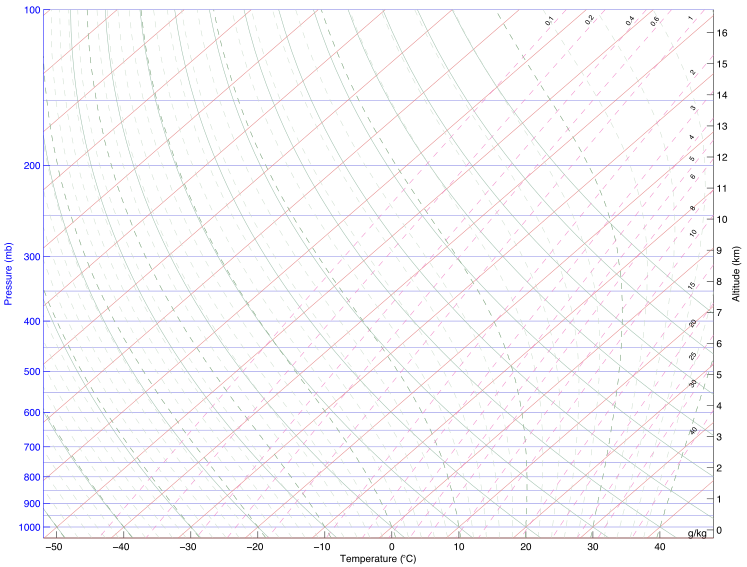Click the −20 temperature axis tick label
The height and width of the screenshot is (567, 747).
point(255,547)
